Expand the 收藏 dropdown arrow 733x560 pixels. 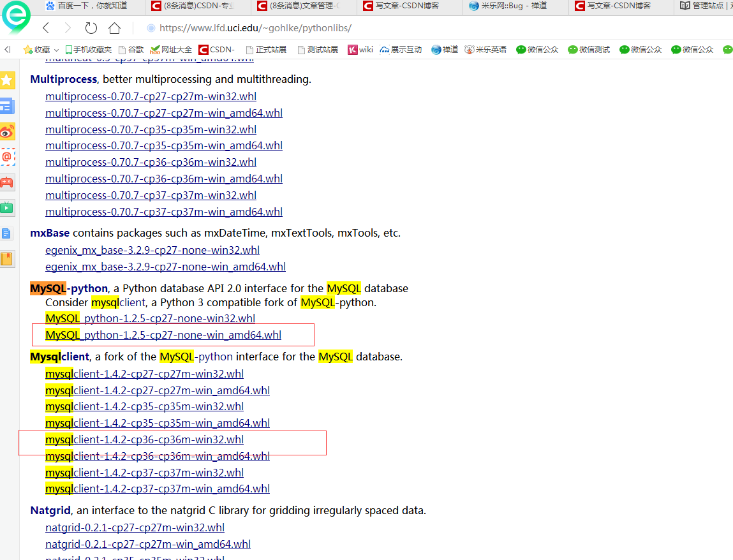point(57,50)
